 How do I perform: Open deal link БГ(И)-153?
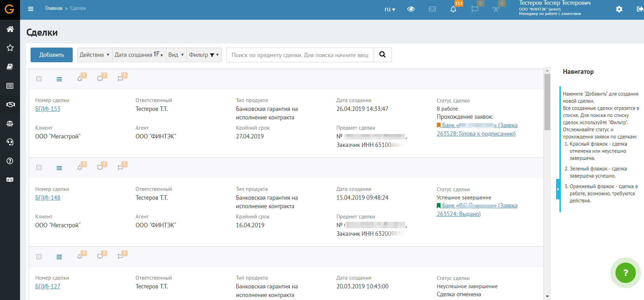coord(48,109)
